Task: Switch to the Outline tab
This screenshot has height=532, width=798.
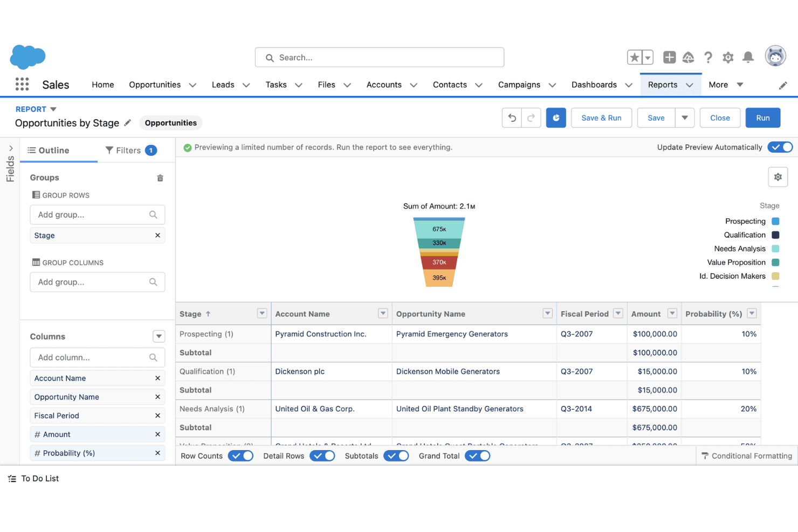Action: 49,150
